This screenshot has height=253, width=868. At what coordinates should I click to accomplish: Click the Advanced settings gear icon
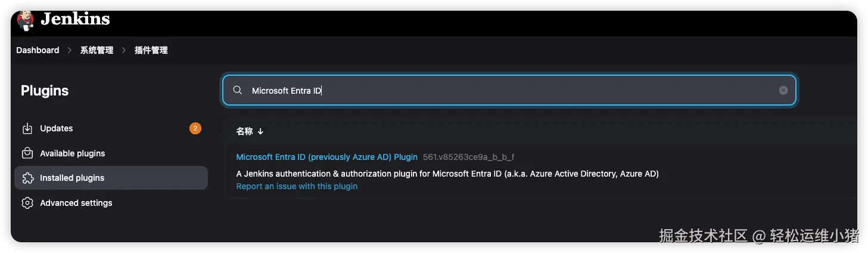27,203
